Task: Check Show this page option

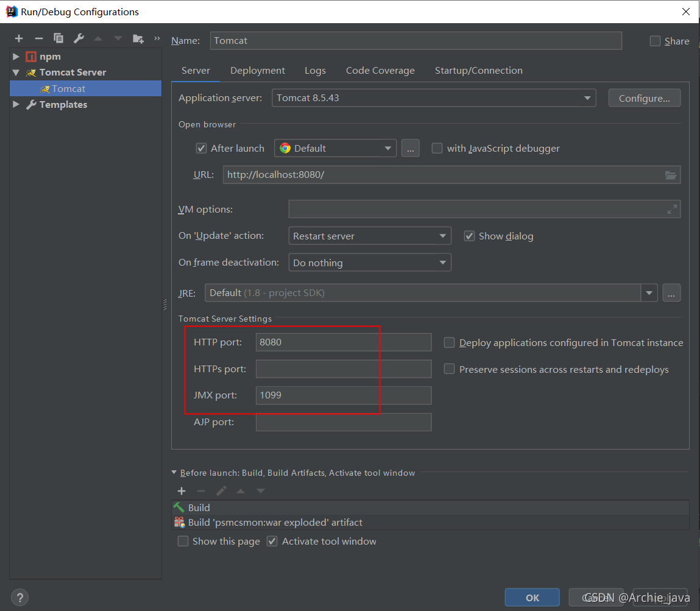Action: pyautogui.click(x=183, y=542)
